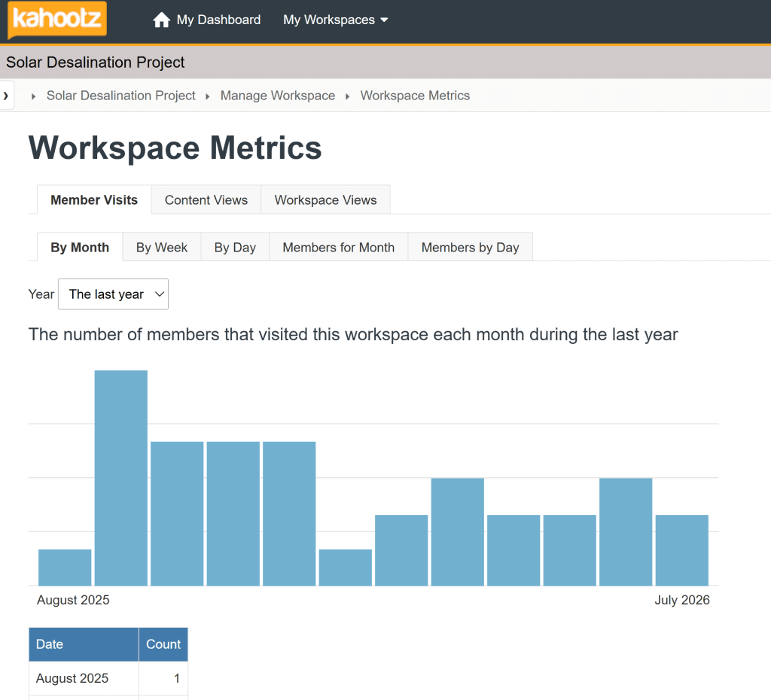Switch to the Content Views tab
The width and height of the screenshot is (771, 700).
coord(206,200)
